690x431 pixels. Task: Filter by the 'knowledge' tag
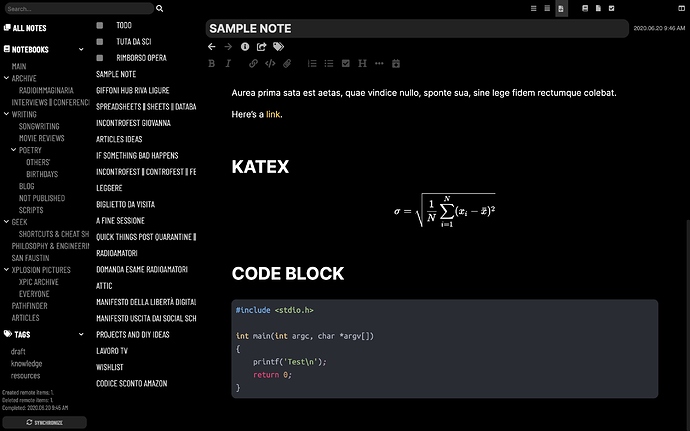26,364
